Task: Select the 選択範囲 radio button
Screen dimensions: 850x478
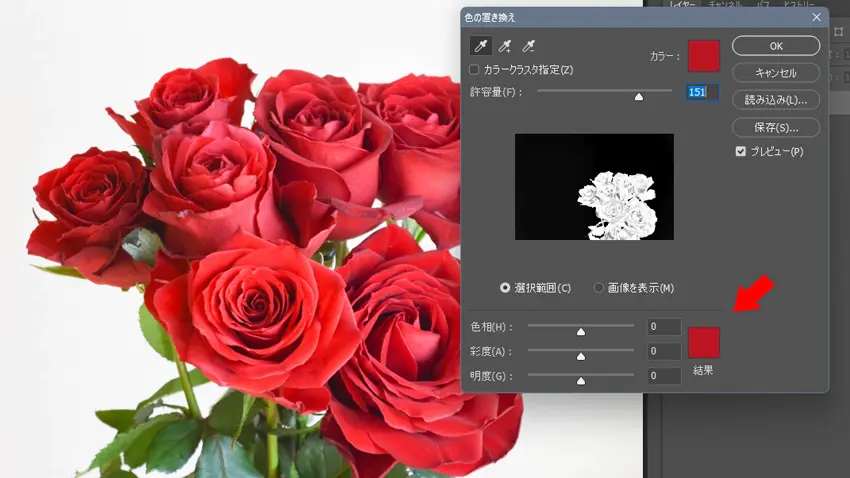Action: click(x=507, y=288)
